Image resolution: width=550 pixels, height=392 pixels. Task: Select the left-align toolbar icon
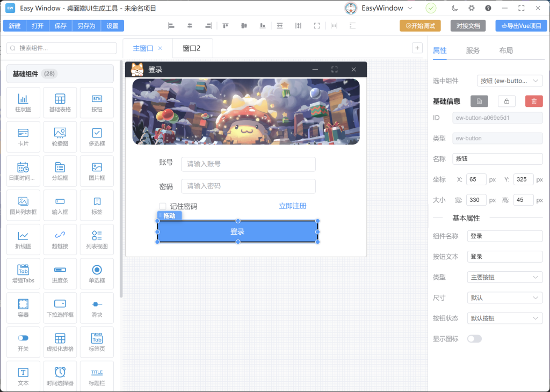[171, 25]
